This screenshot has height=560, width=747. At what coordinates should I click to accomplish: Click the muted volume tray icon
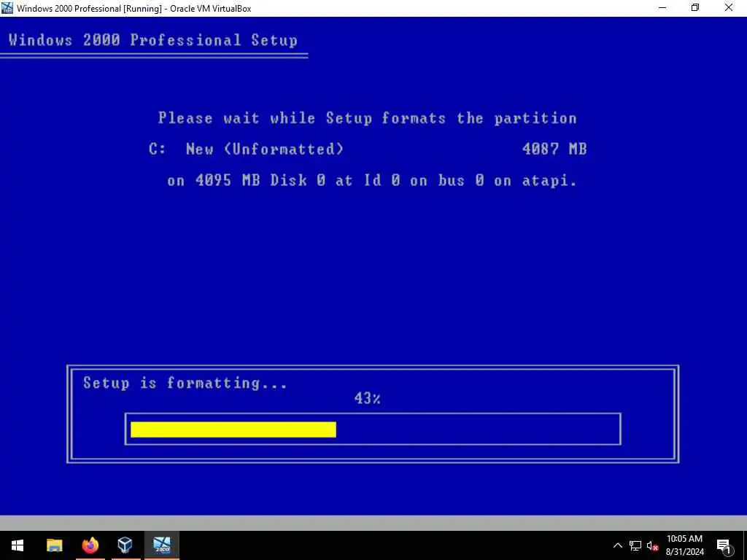[653, 545]
